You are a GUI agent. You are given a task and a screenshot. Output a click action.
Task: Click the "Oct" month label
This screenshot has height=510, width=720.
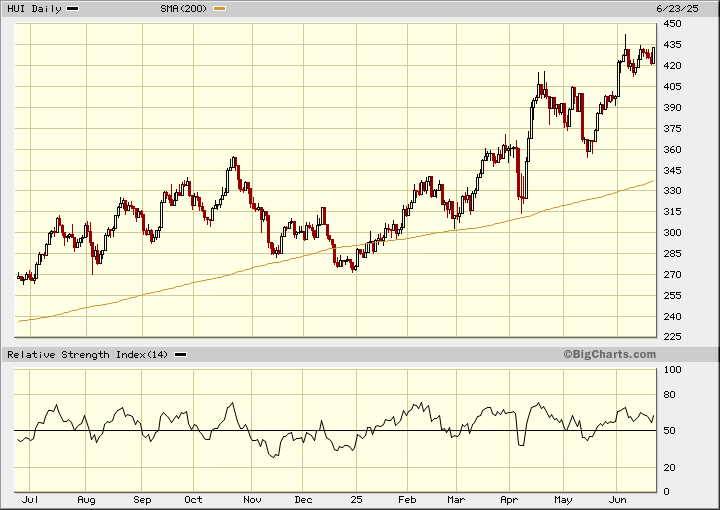point(193,499)
